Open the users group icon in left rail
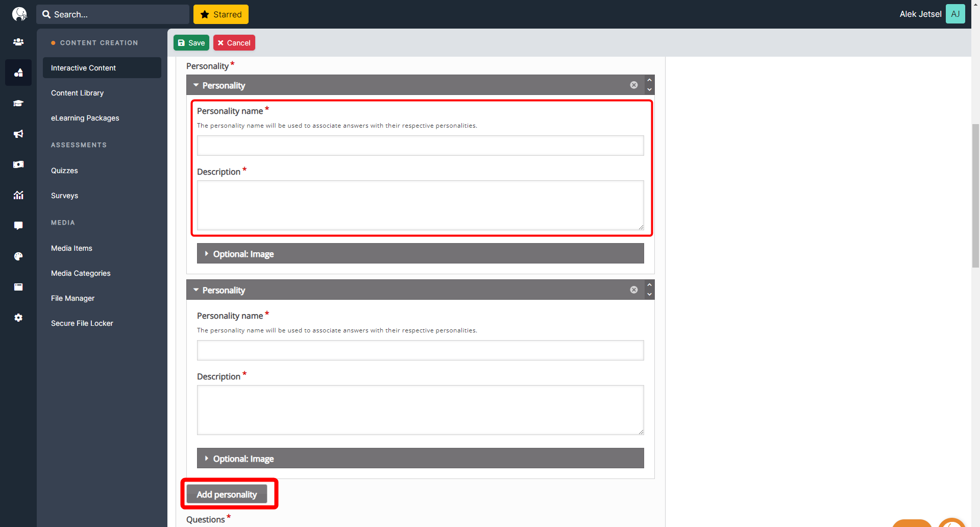980x527 pixels. coord(18,42)
